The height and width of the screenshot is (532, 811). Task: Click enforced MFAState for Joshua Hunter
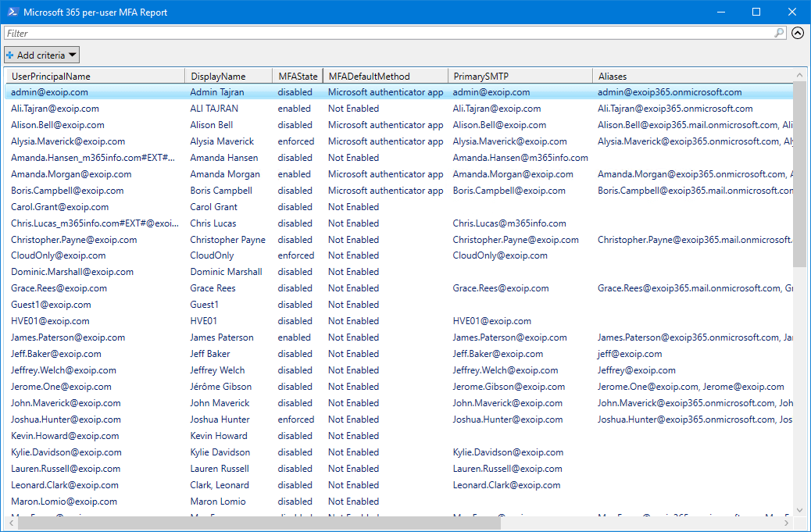click(296, 420)
